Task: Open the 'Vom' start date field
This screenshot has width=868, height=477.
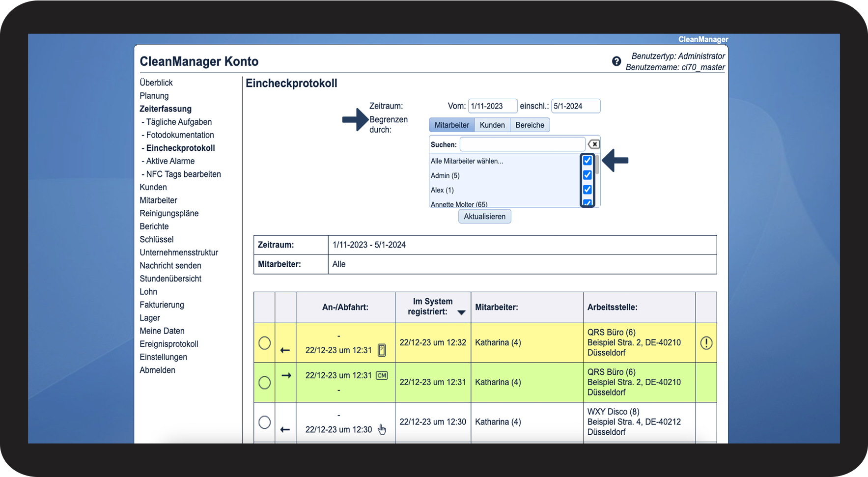Action: point(492,106)
